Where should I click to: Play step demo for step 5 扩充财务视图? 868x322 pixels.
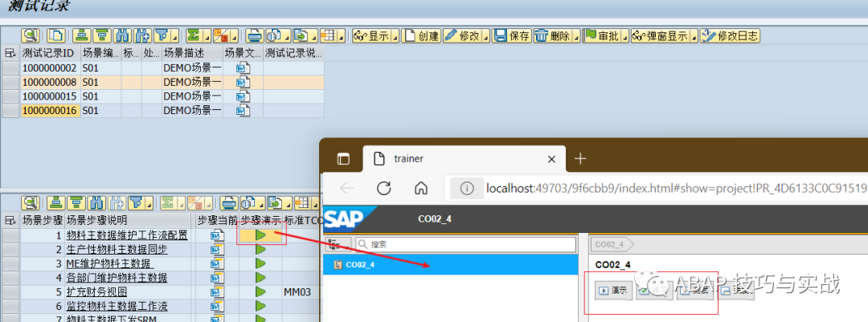(260, 291)
